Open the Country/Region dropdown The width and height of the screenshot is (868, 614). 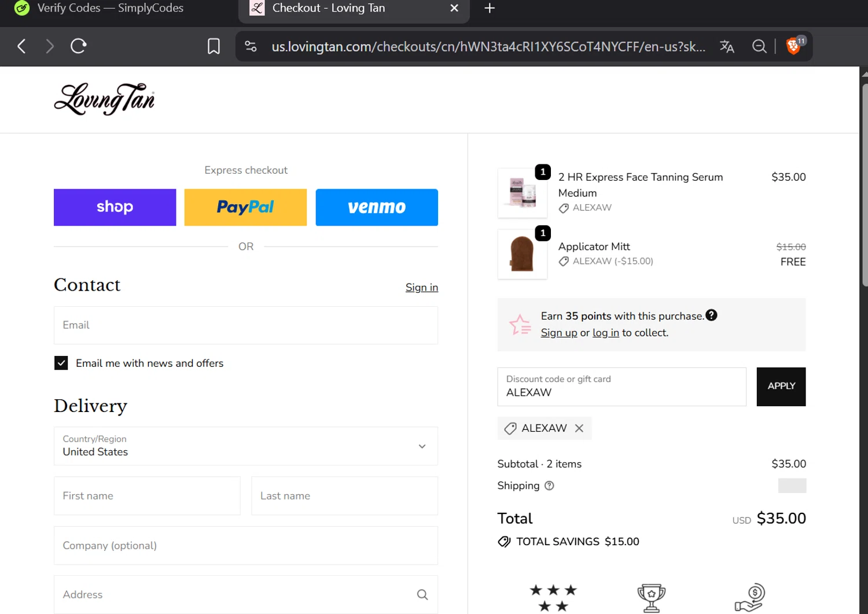pos(246,446)
